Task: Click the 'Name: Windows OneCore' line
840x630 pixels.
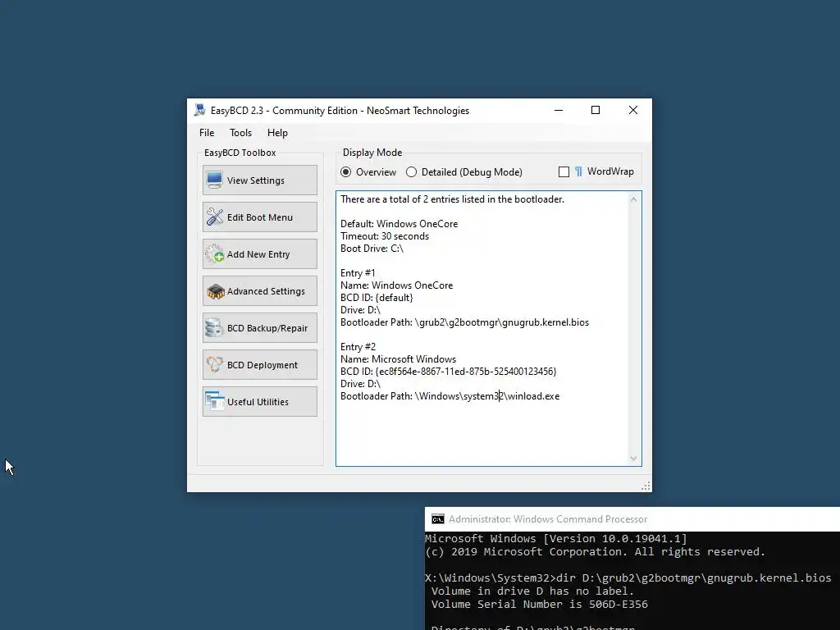Action: [x=396, y=285]
